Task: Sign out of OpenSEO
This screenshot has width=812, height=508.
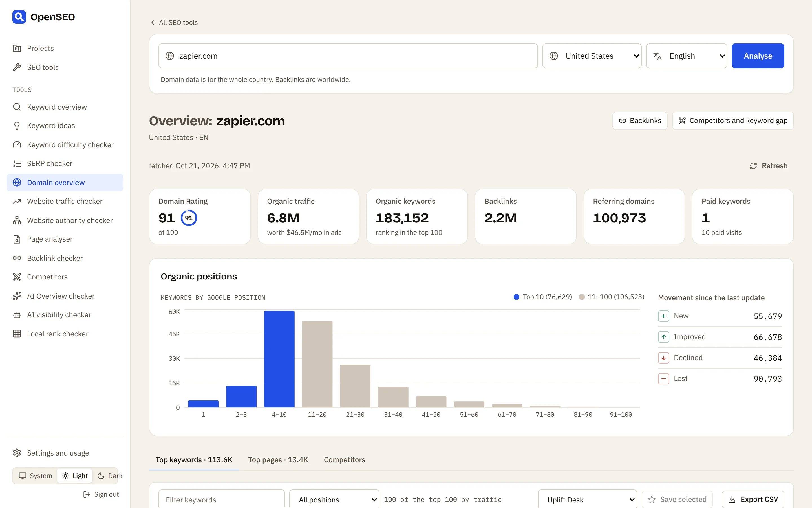Action: pyautogui.click(x=101, y=494)
